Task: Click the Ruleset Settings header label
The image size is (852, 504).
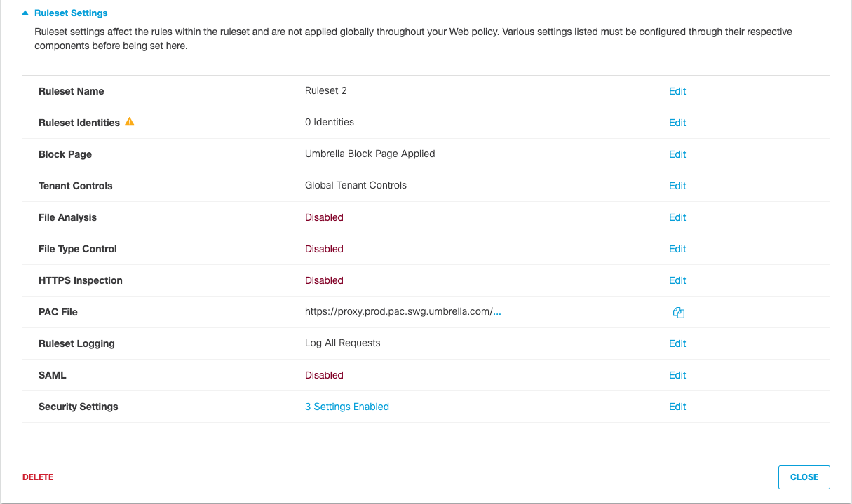Action: pyautogui.click(x=71, y=13)
